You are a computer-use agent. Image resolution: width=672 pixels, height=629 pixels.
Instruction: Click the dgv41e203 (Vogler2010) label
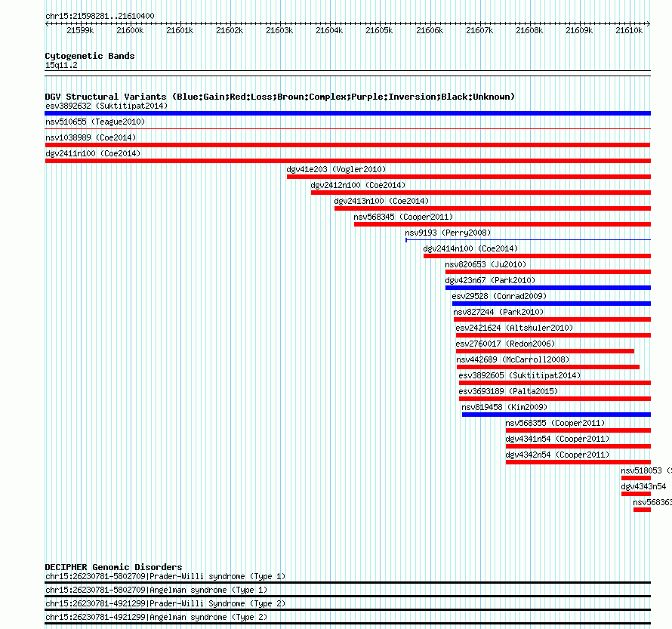[x=336, y=169]
